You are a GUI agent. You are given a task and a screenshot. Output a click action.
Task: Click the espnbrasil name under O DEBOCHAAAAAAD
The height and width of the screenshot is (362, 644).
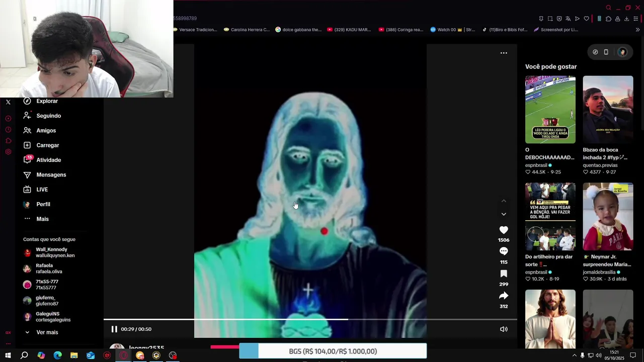536,165
